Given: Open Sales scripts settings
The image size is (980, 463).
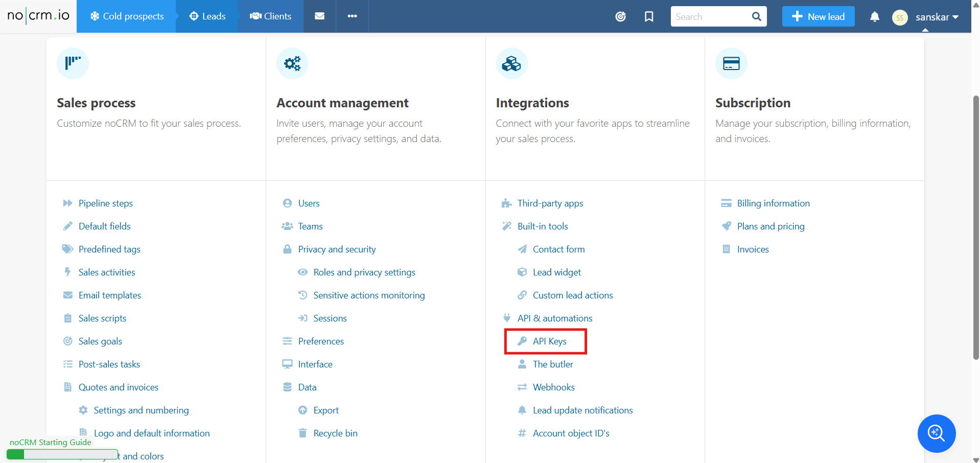Looking at the screenshot, I should tap(102, 318).
